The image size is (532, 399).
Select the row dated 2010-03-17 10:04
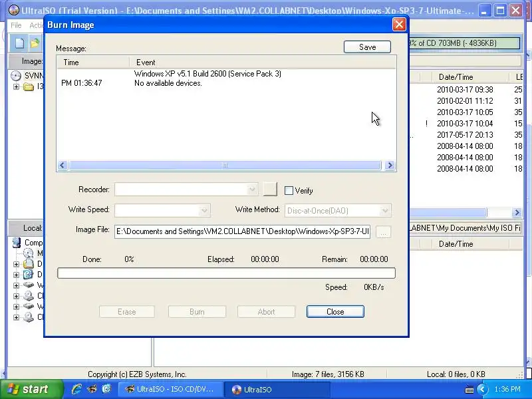tap(465, 124)
